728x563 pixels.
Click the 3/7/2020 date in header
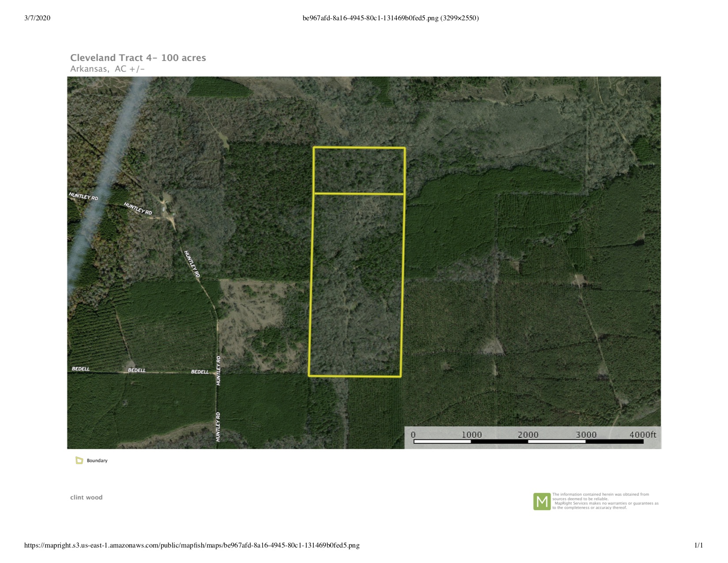point(38,18)
